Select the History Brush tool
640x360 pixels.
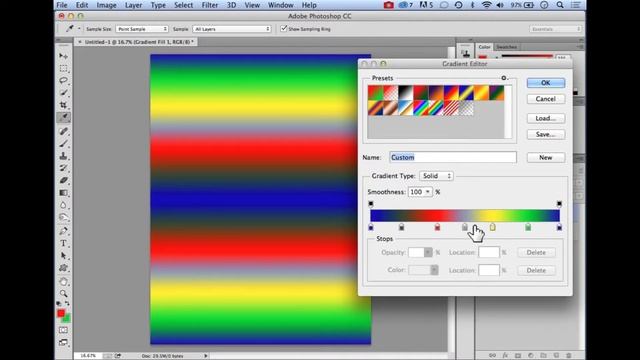pos(63,168)
